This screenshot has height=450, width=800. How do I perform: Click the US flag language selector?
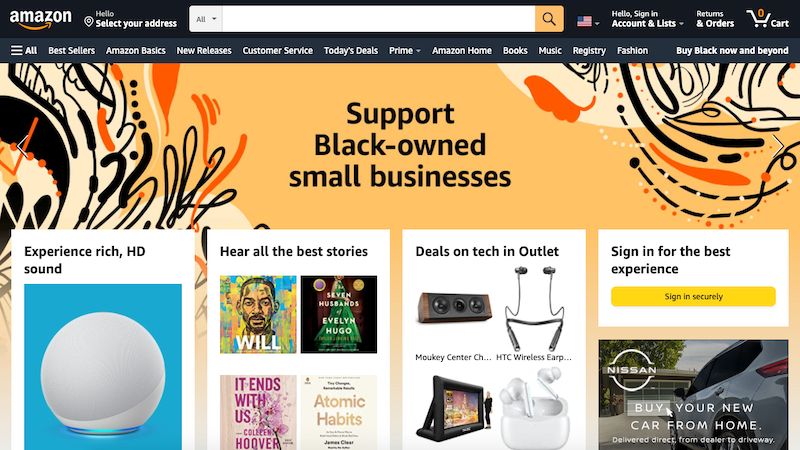(588, 21)
